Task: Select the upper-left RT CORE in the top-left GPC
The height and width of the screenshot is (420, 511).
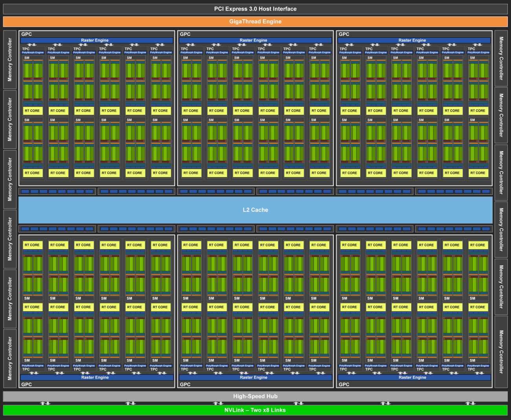Action: click(x=33, y=111)
